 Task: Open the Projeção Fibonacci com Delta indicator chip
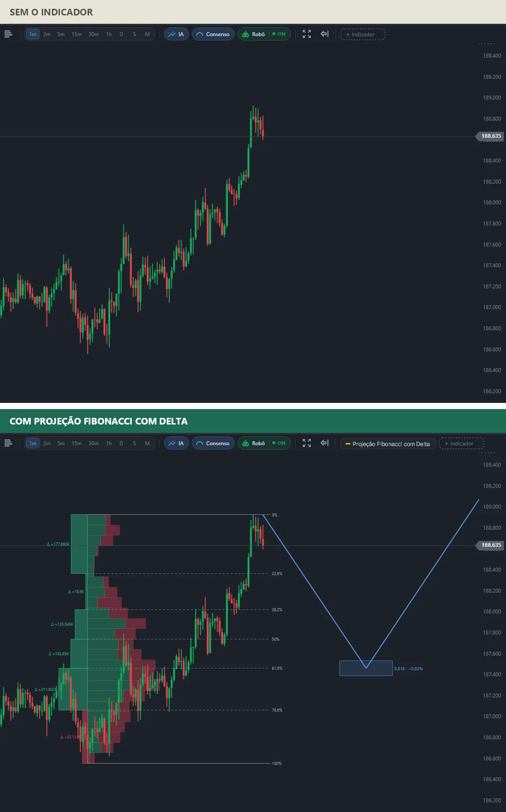(x=388, y=444)
